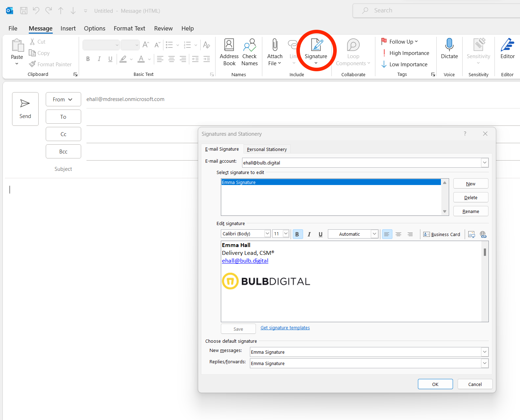The image size is (520, 420).
Task: Switch to the Personal Stationery tab
Action: point(267,149)
